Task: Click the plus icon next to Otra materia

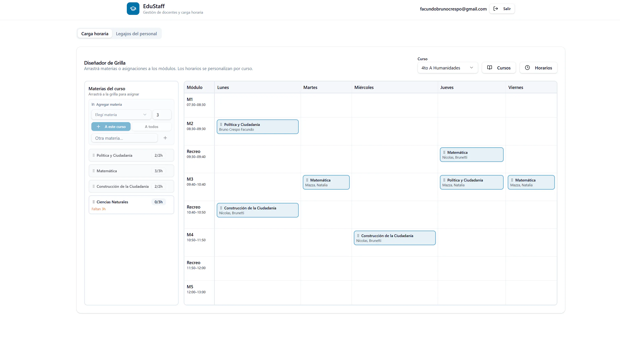Action: [165, 138]
